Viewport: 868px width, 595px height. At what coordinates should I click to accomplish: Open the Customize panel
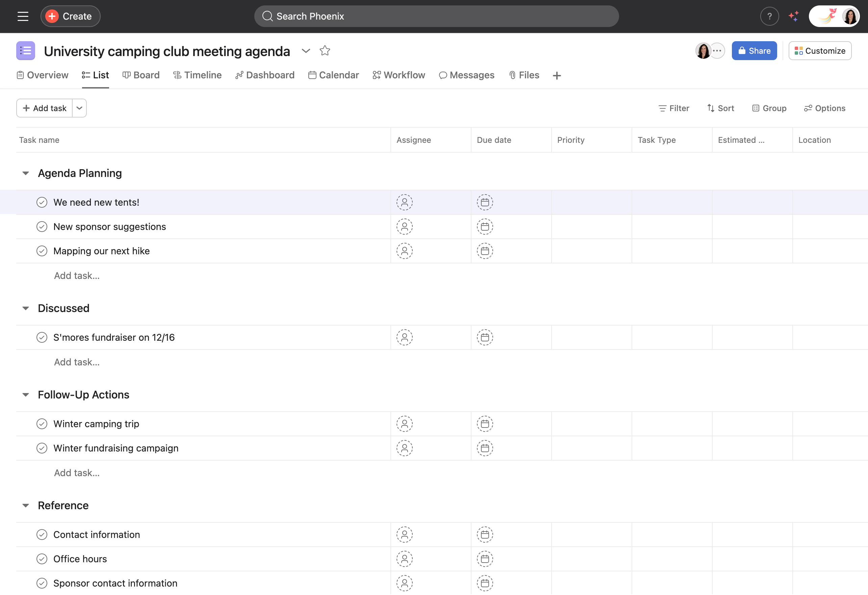(x=819, y=51)
